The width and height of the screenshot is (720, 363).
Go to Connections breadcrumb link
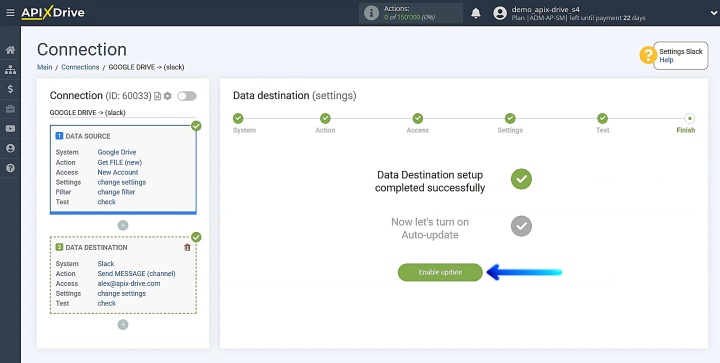[80, 67]
